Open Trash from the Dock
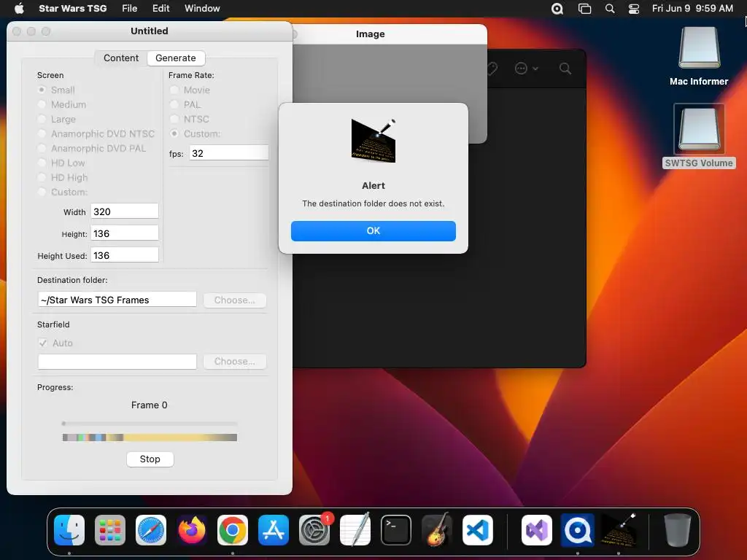The width and height of the screenshot is (747, 560). [x=677, y=530]
